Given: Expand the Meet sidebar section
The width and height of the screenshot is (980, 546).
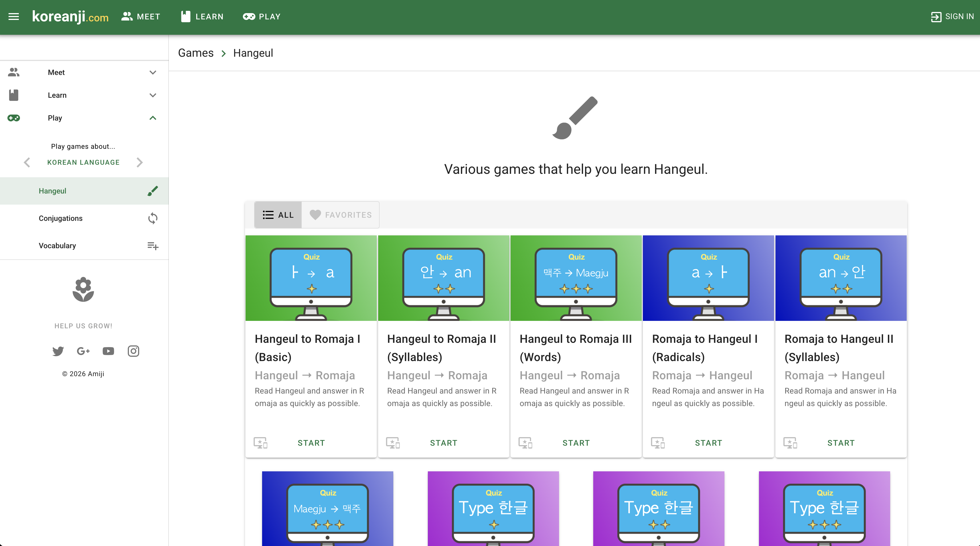Looking at the screenshot, I should point(84,72).
